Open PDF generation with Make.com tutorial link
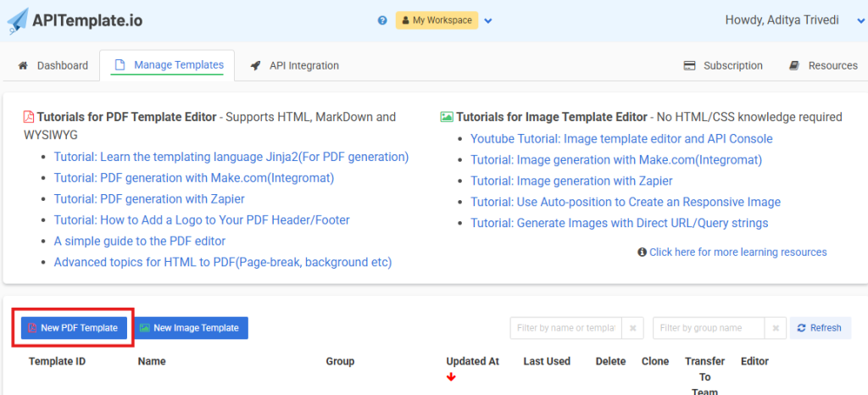The image size is (868, 395). 194,178
